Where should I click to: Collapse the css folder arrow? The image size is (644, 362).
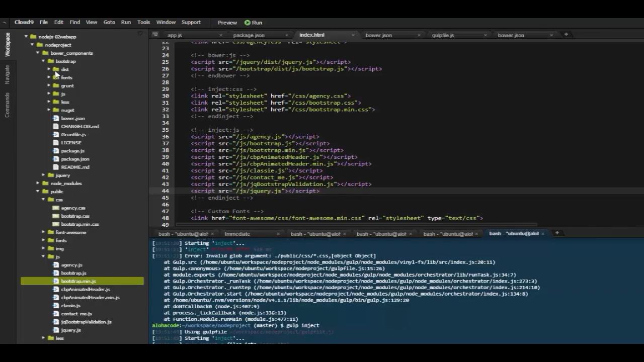click(x=43, y=200)
